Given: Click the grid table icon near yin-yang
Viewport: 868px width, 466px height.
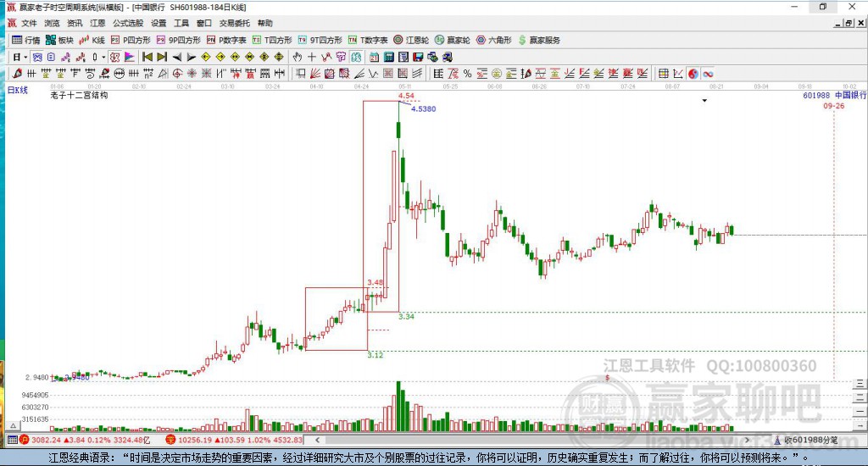Looking at the screenshot, I should click(x=662, y=74).
